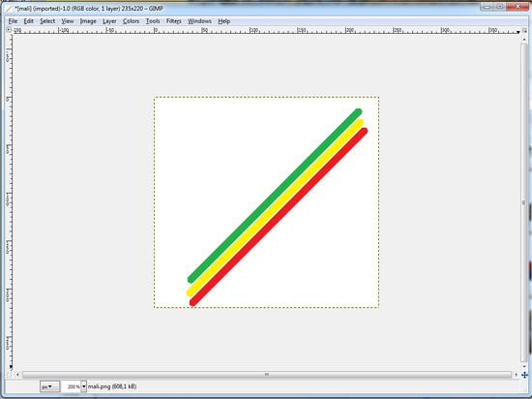This screenshot has width=532, height=399.
Task: Open the Layer menu
Action: tap(109, 21)
